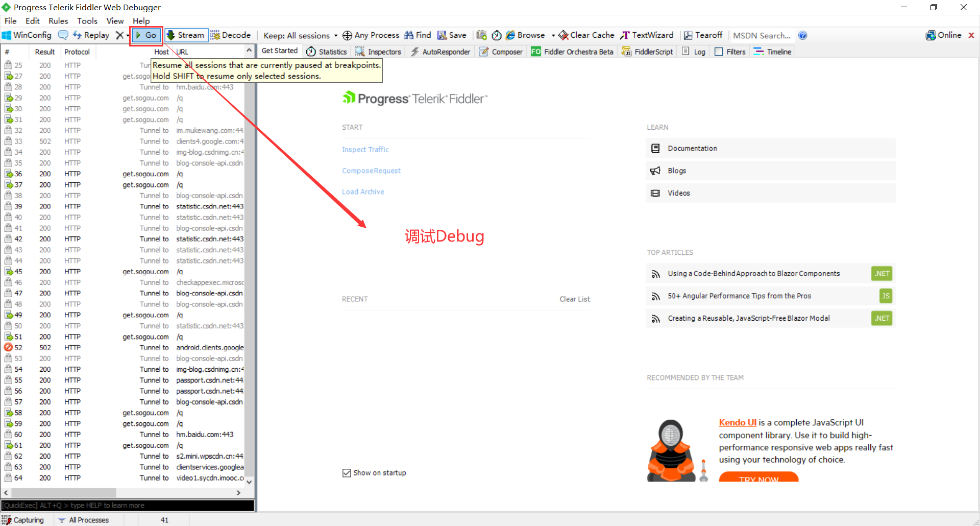Close the toolbar with the red X

click(971, 35)
